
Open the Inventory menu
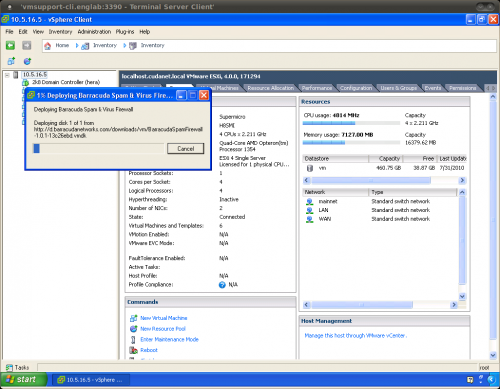[60, 32]
